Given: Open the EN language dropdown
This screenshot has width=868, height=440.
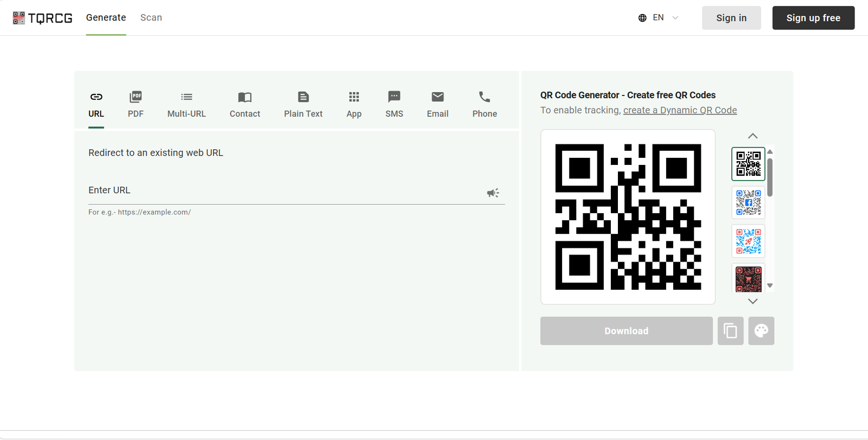Looking at the screenshot, I should pyautogui.click(x=658, y=18).
